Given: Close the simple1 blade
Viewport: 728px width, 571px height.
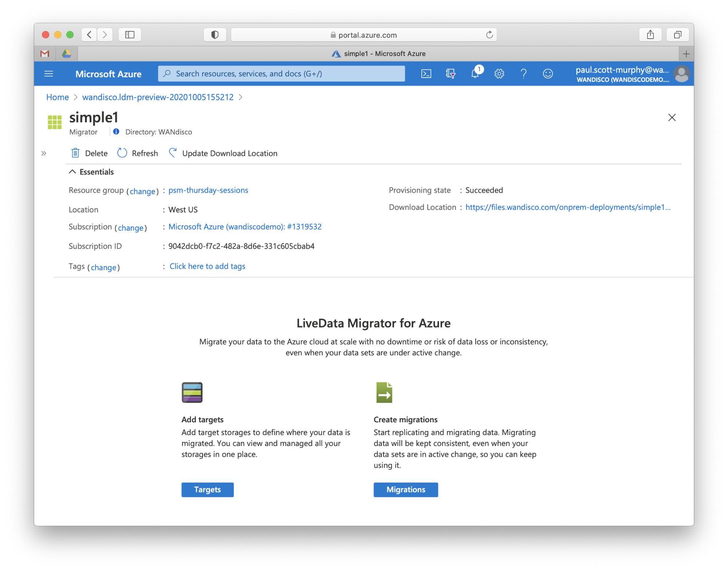Looking at the screenshot, I should point(672,117).
